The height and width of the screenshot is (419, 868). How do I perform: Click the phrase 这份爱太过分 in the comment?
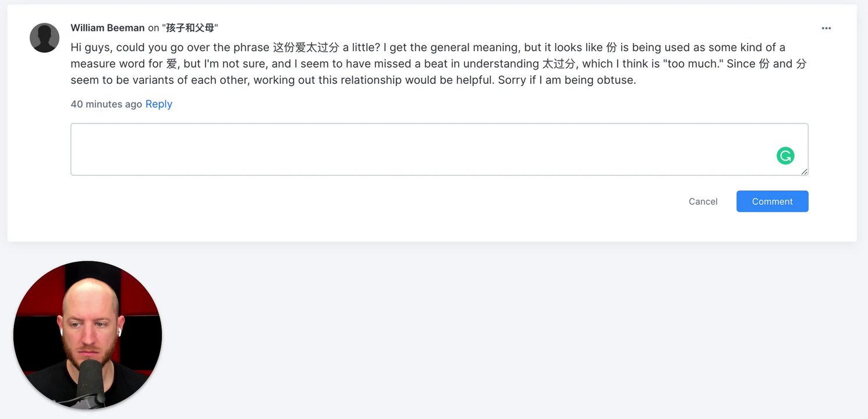pos(306,48)
